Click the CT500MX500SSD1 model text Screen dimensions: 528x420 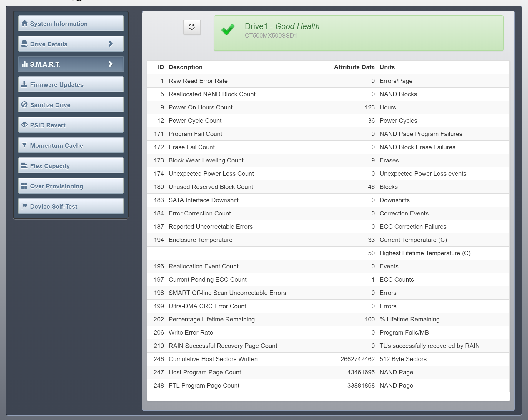pos(271,36)
